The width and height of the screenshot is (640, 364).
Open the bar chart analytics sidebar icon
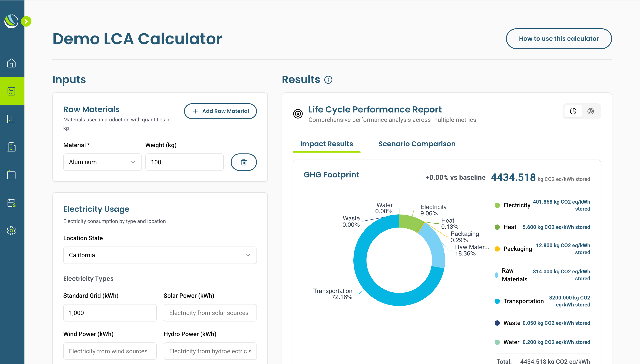tap(11, 119)
